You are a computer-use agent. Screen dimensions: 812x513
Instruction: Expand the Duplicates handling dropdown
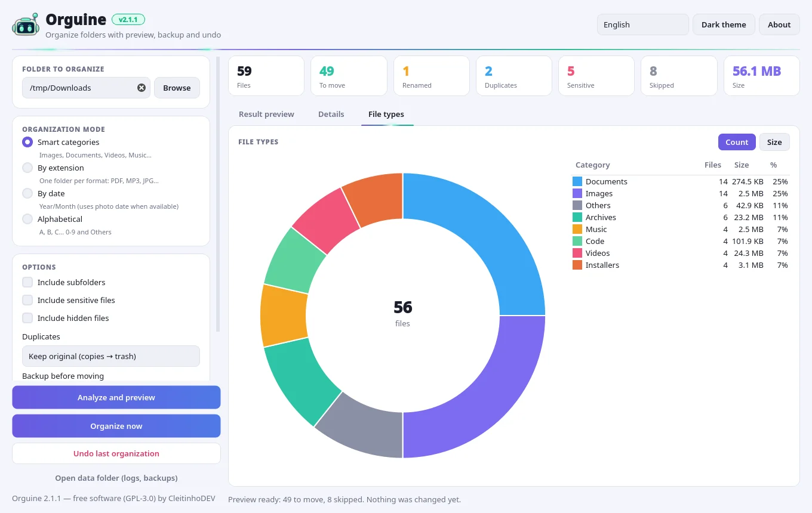point(111,356)
